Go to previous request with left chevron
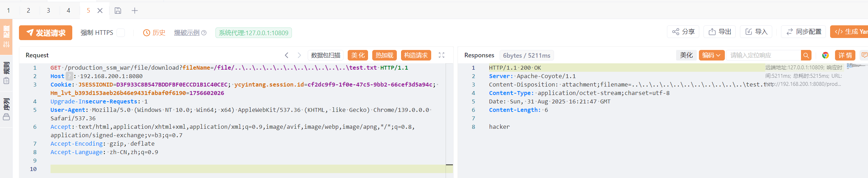The height and width of the screenshot is (178, 868). point(287,55)
